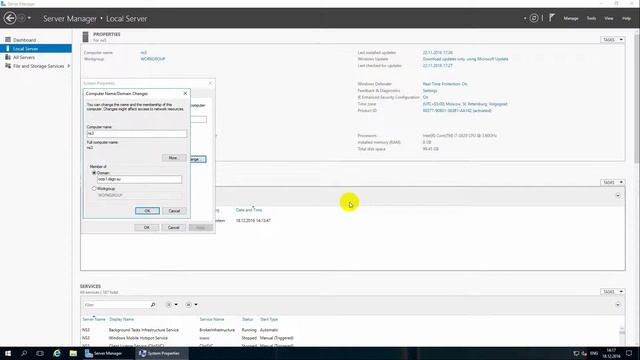Sort services by Display Name column
The image size is (640, 360).
click(x=121, y=319)
